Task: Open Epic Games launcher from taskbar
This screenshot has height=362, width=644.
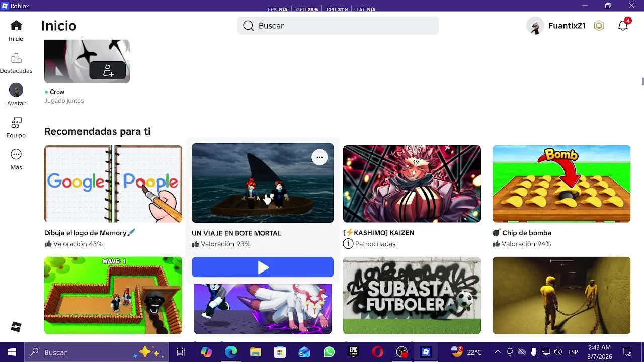Action: [x=353, y=352]
